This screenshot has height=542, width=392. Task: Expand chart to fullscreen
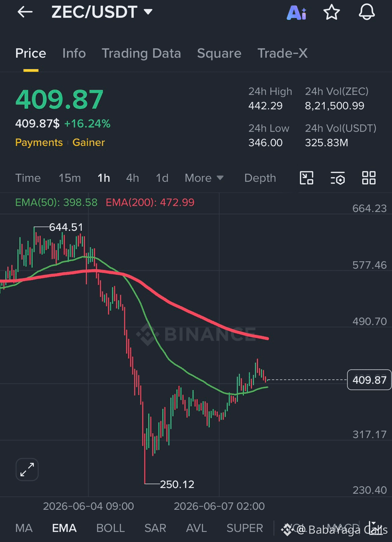coord(27,470)
